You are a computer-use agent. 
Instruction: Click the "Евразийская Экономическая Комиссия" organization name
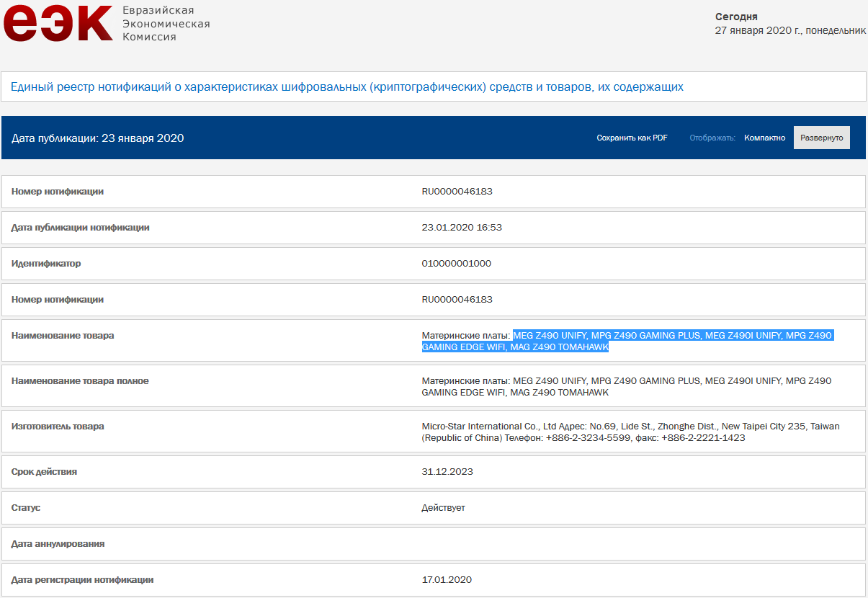[x=166, y=24]
